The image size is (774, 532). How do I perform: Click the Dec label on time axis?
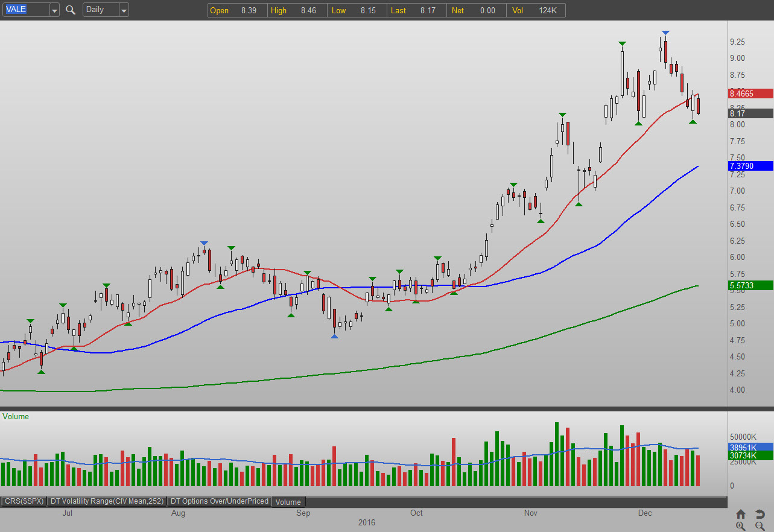coord(645,513)
